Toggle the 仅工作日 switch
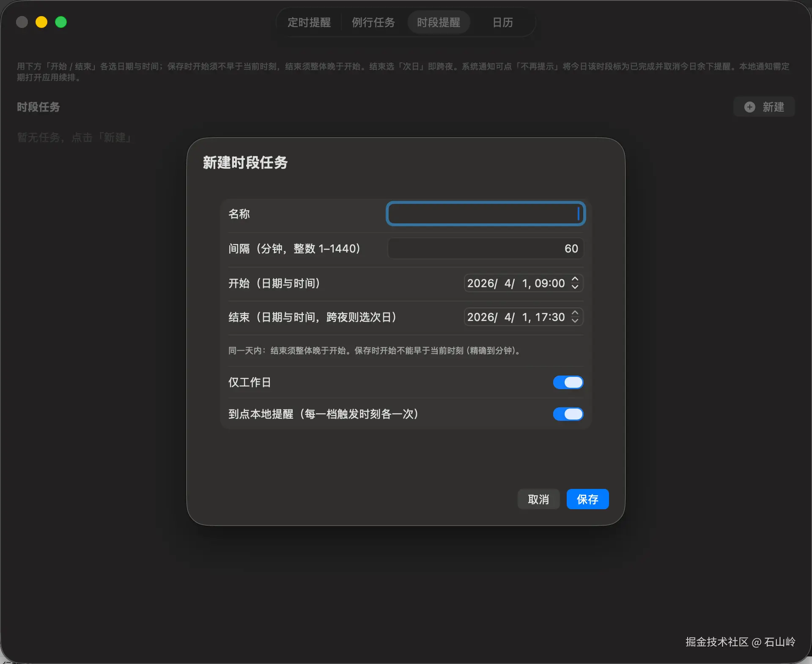Screen dimensions: 812x664 click(568, 382)
